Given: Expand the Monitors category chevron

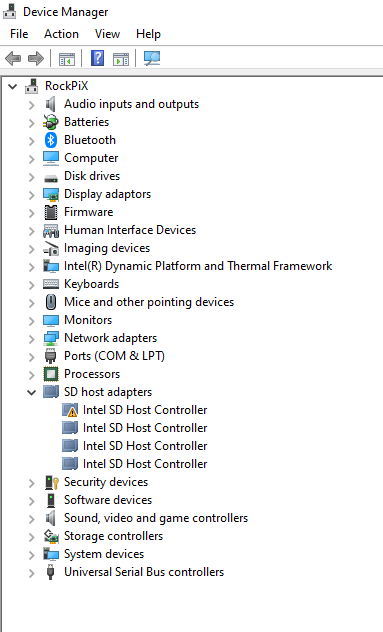Looking at the screenshot, I should pyautogui.click(x=31, y=321).
